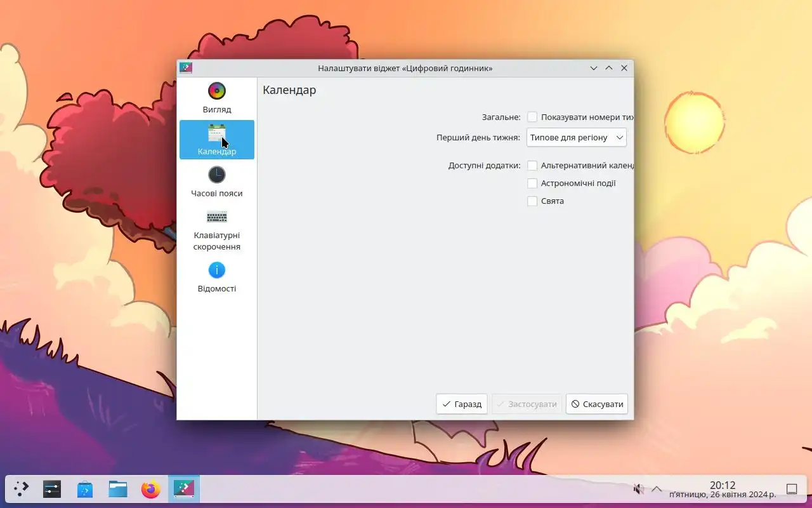Click the digital clock showing 20:12
812x508 pixels.
point(722,489)
